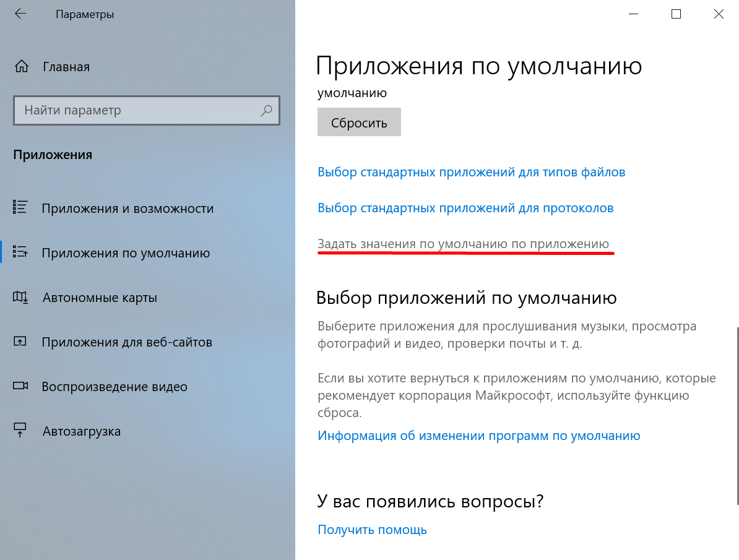The image size is (739, 560).
Task: Open 'Информация об изменении программ по умолчанию' link
Action: pos(479,436)
